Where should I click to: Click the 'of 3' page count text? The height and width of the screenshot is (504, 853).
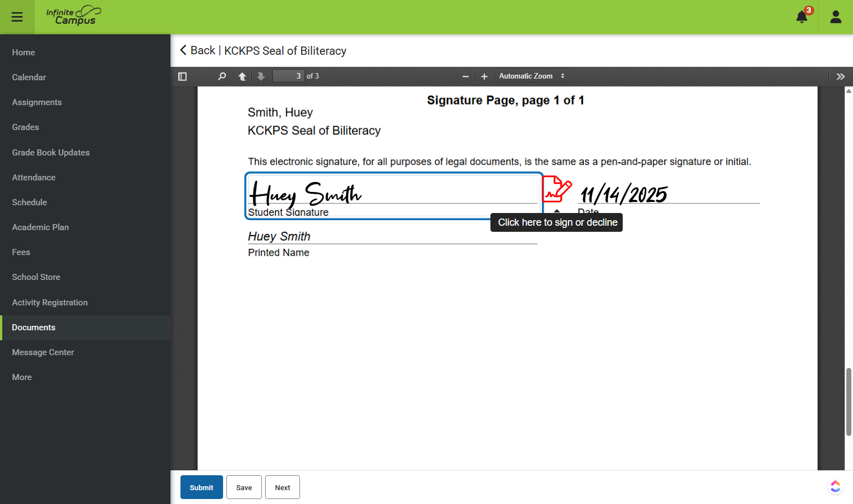[x=313, y=76]
